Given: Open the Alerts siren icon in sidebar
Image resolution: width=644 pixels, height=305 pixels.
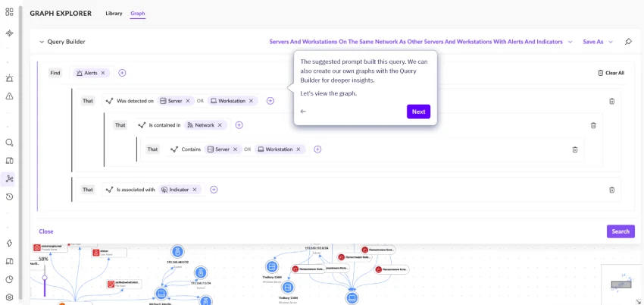Looking at the screenshot, I should [9, 78].
